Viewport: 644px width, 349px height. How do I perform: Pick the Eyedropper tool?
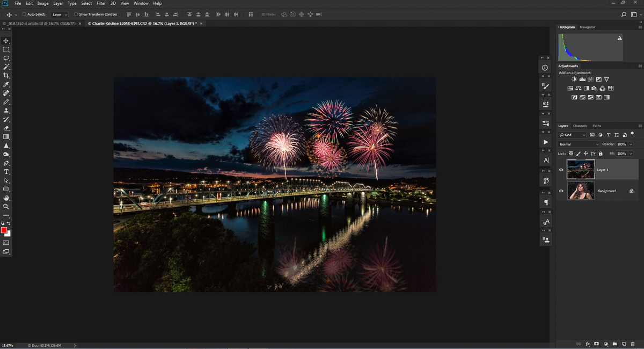click(6, 84)
